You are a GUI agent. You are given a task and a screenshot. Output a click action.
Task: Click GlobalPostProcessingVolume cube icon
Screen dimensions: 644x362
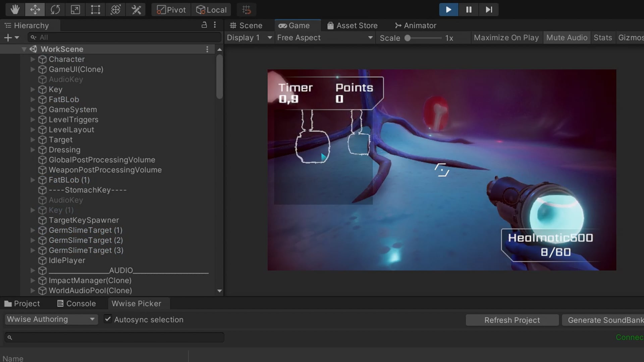point(42,160)
